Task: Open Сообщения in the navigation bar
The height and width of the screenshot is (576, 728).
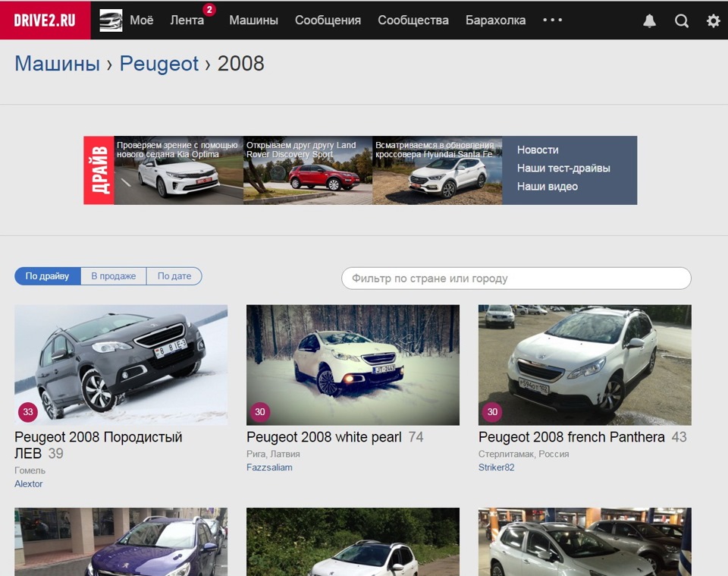Action: [x=328, y=20]
